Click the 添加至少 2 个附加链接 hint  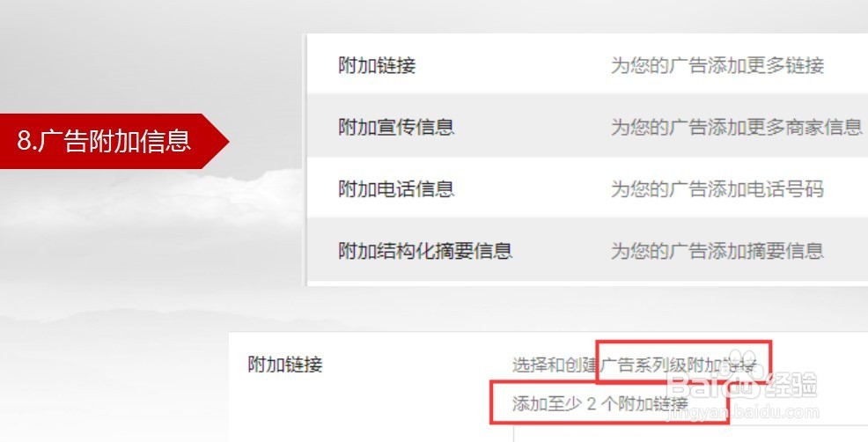pyautogui.click(x=600, y=403)
